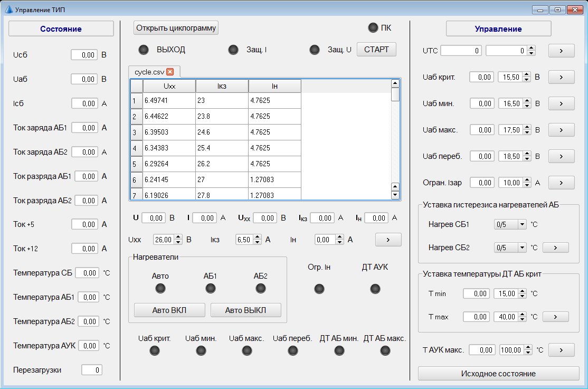Screen dimensions: 588x389
Task: Click the ПК status indicator
Action: click(x=373, y=28)
